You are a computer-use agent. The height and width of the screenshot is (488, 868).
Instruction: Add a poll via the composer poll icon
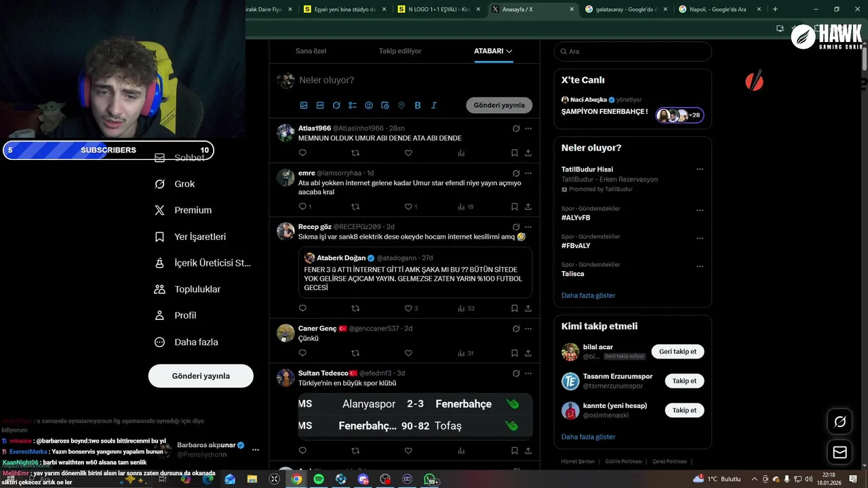tap(353, 105)
